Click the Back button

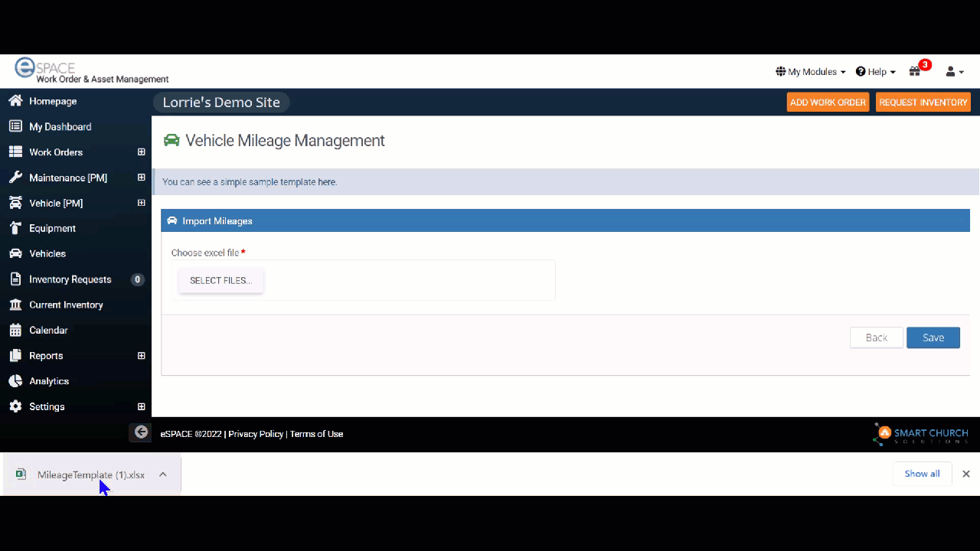click(877, 337)
